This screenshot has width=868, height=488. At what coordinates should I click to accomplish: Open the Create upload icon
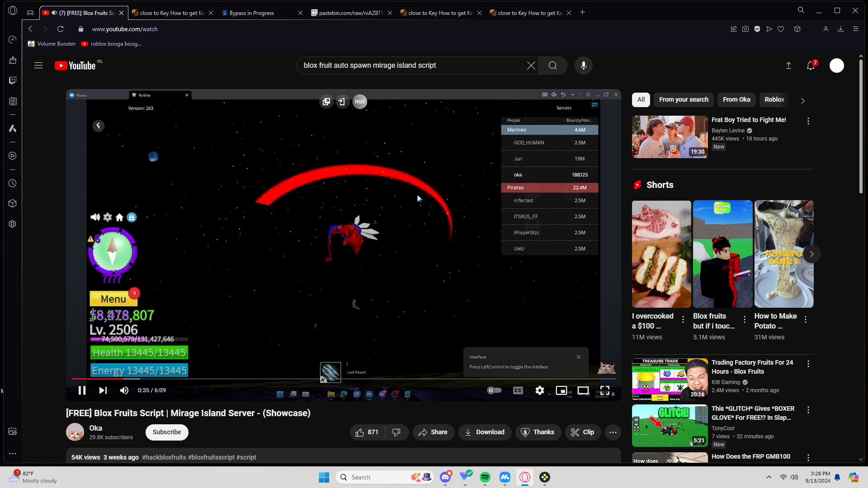coord(788,66)
